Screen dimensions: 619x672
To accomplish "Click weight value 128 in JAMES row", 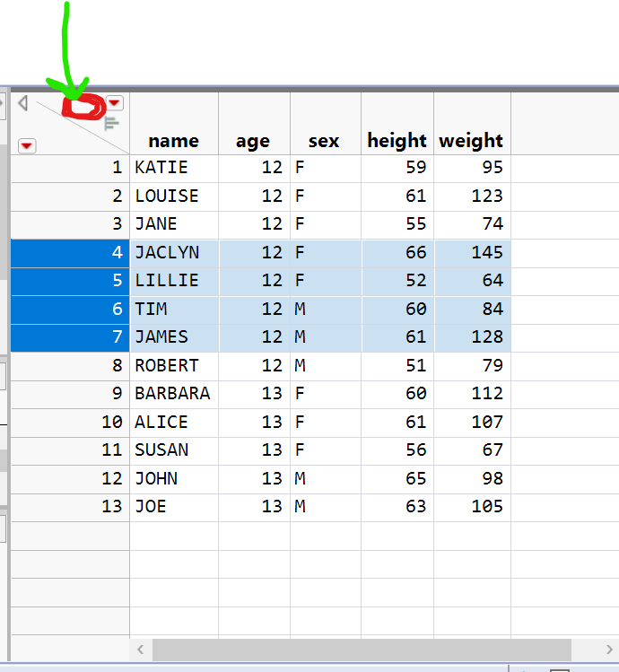I will [x=487, y=337].
